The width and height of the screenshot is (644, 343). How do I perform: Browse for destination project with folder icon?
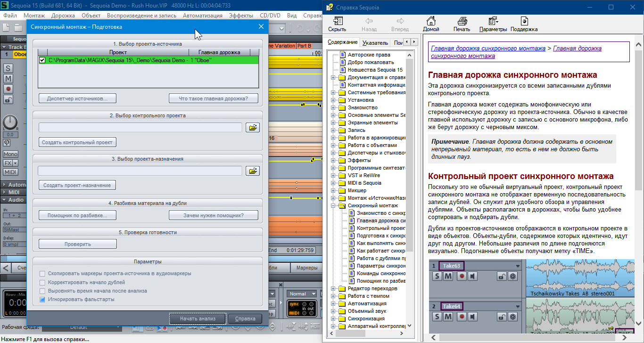(x=253, y=171)
